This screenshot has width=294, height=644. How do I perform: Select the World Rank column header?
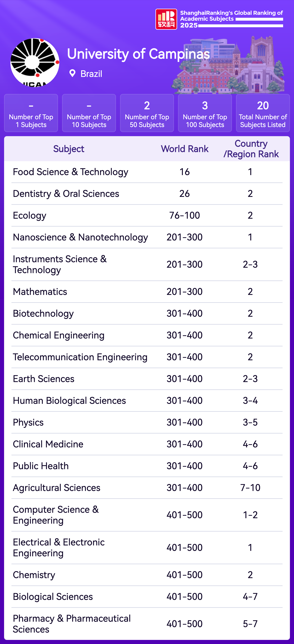(x=185, y=149)
